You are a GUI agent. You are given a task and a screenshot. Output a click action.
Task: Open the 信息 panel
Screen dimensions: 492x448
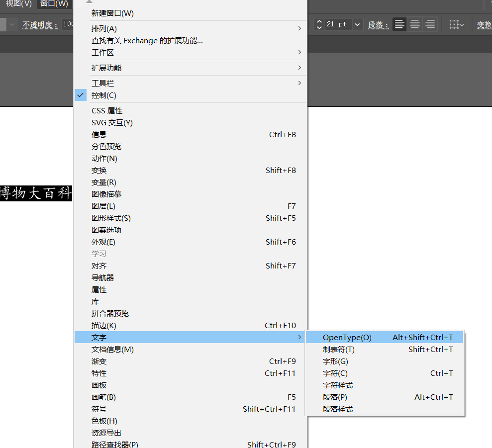[x=190, y=135]
